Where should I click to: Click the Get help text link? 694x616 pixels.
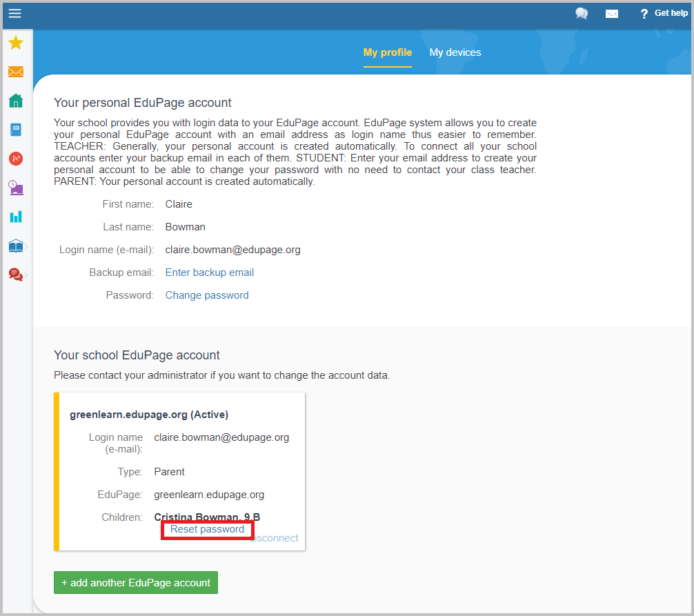[671, 13]
